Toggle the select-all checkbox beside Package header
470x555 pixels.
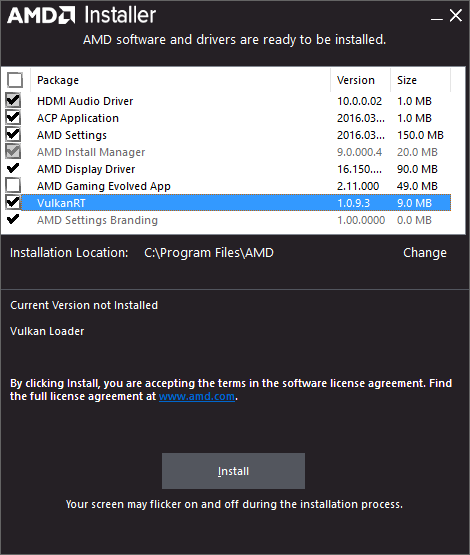click(15, 80)
